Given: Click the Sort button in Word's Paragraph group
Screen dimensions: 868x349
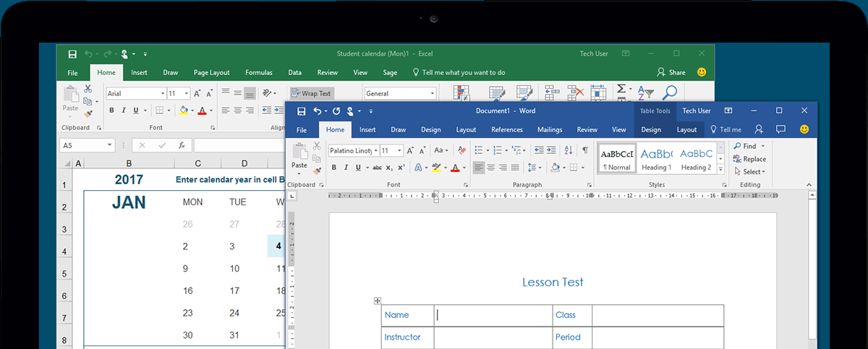Looking at the screenshot, I should pos(569,150).
